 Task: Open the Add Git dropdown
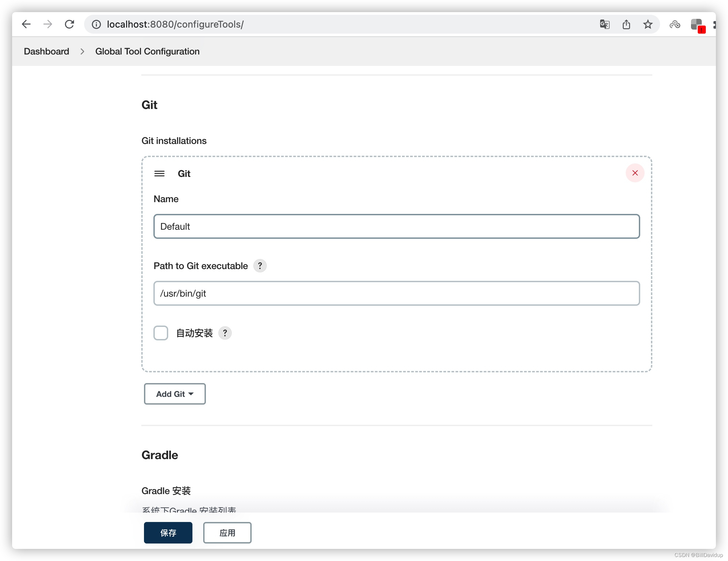[x=175, y=394]
